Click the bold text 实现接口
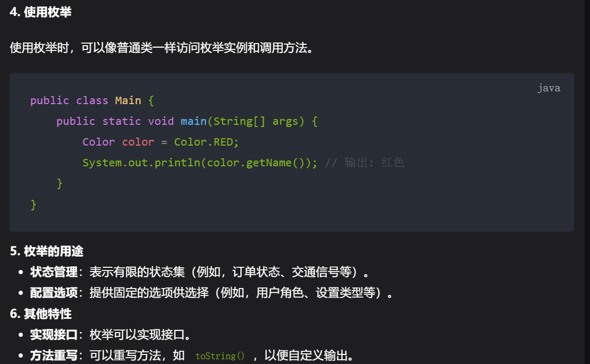This screenshot has width=590, height=364. [x=54, y=335]
